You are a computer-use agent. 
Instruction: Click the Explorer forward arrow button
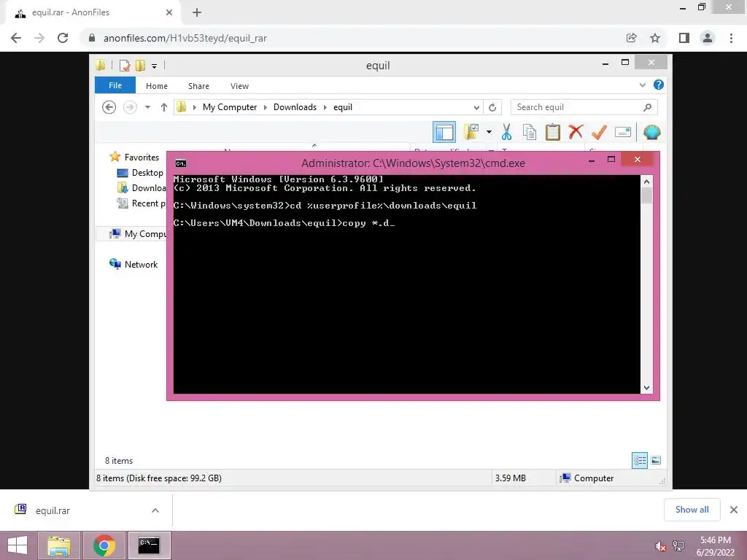click(130, 107)
